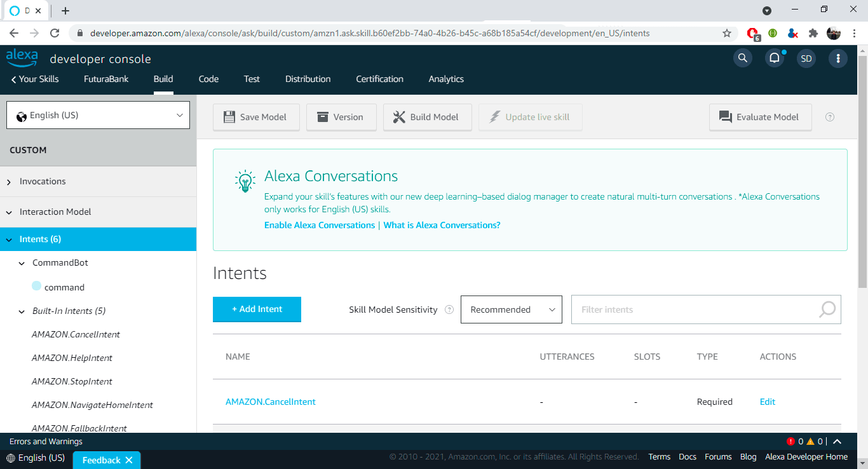Click the page vertical scrollbar
868x469 pixels.
coord(863,172)
